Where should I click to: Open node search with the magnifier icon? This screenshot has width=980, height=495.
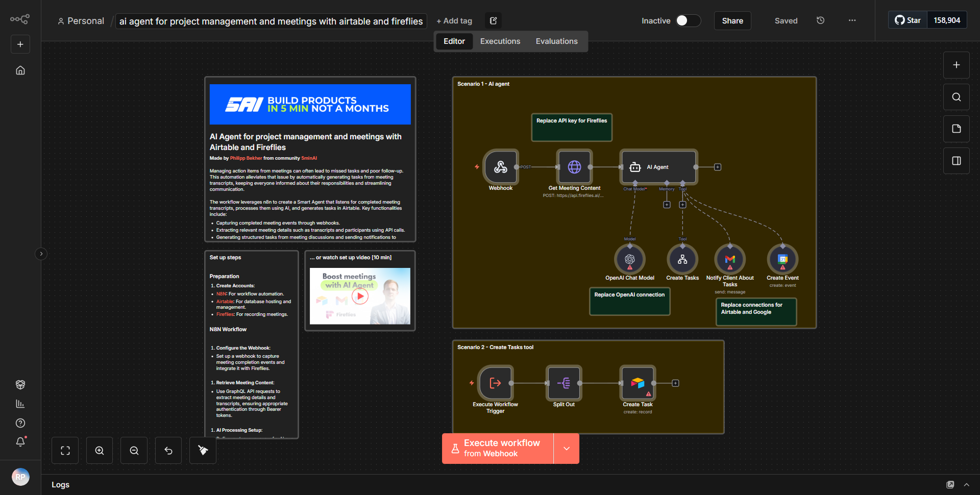click(x=956, y=96)
